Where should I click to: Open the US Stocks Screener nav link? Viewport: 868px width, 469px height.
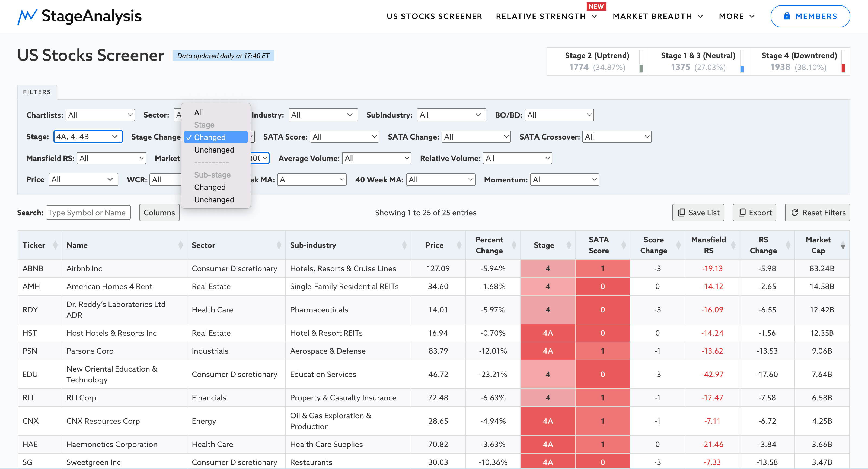coord(434,16)
